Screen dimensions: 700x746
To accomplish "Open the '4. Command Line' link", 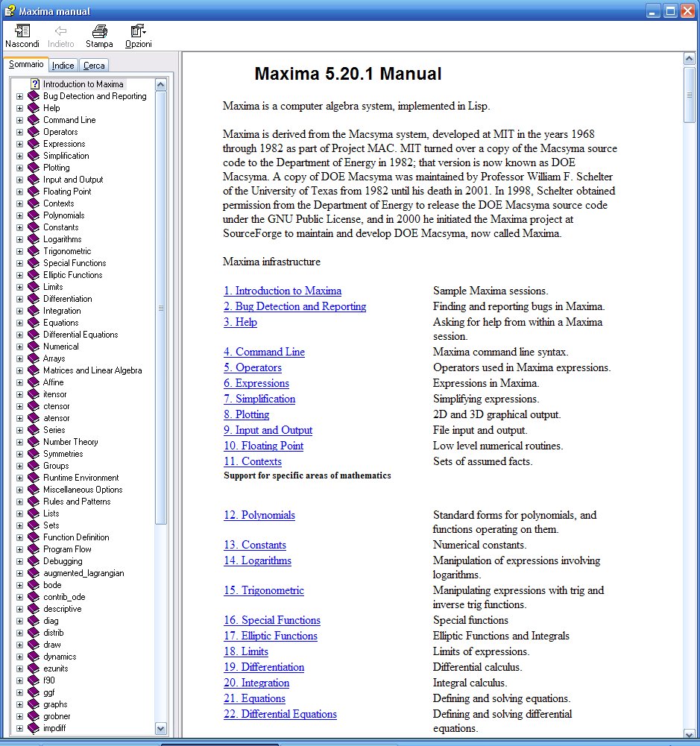I will tap(264, 352).
